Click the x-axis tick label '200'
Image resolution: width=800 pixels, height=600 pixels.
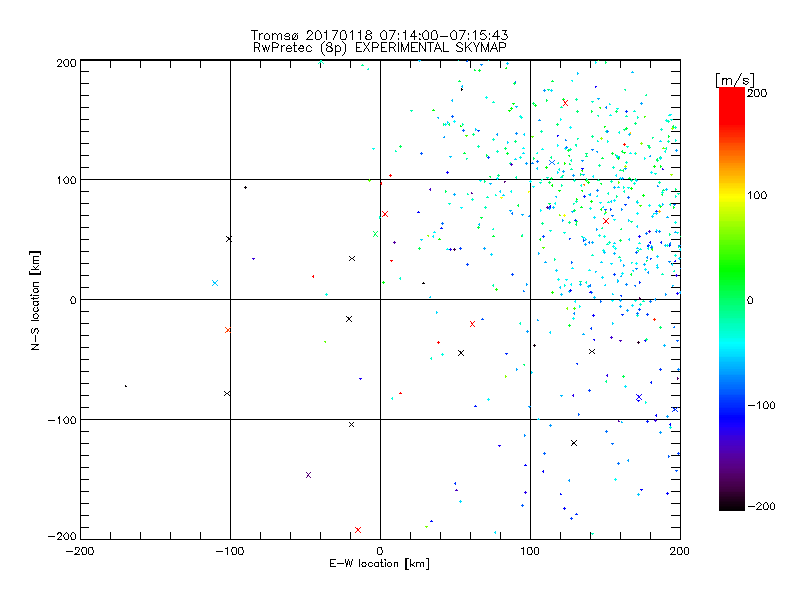(680, 551)
